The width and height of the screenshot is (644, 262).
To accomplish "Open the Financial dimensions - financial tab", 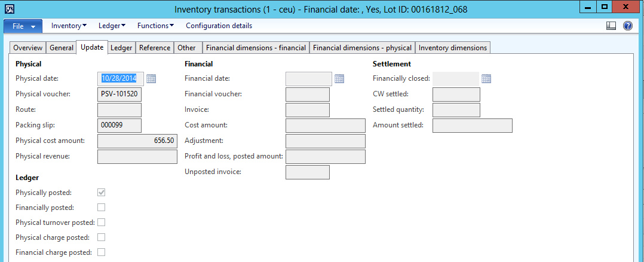I will click(256, 48).
